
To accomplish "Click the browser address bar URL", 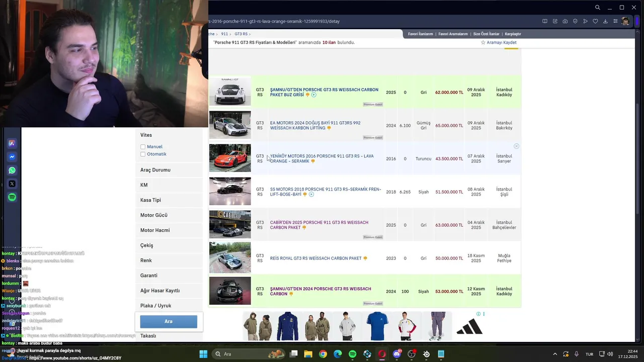I will click(275, 22).
